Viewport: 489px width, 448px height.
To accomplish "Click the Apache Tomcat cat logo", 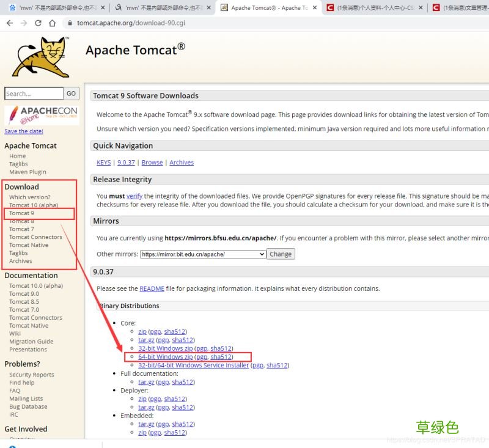I will click(x=41, y=57).
